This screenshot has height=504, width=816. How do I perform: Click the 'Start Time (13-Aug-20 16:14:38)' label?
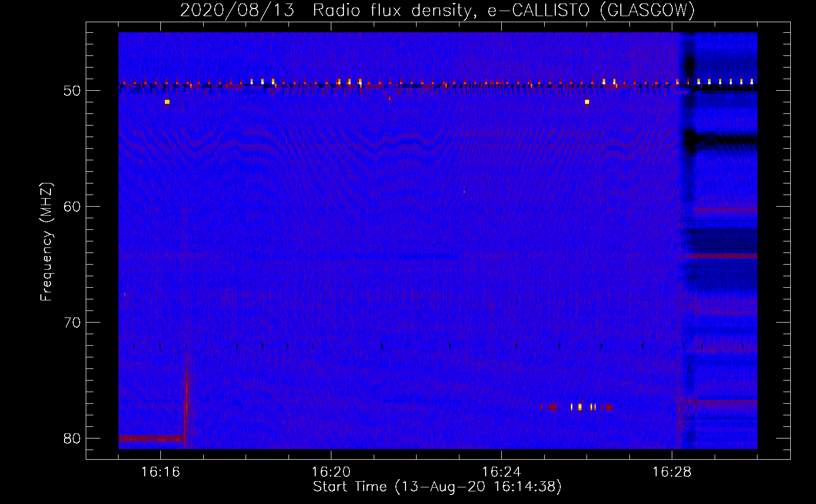tap(437, 486)
